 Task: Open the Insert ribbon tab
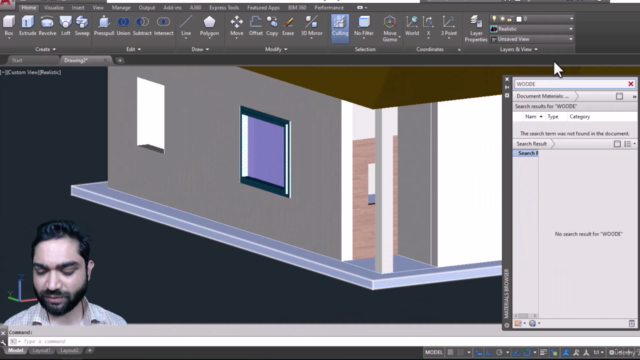(x=78, y=8)
